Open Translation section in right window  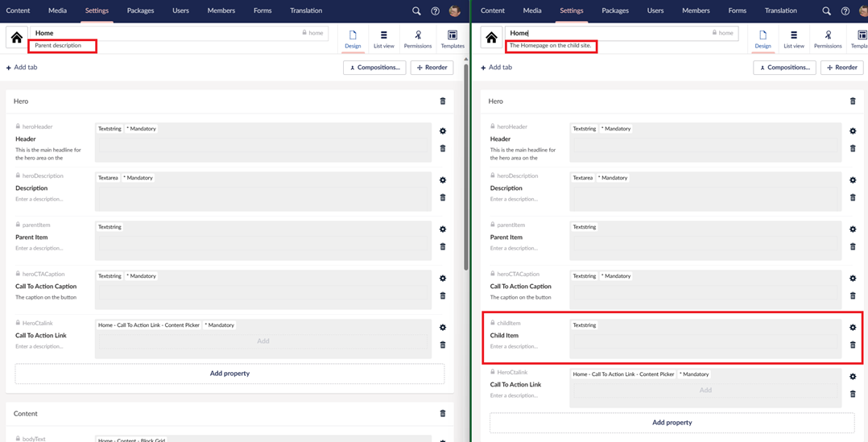click(x=780, y=10)
